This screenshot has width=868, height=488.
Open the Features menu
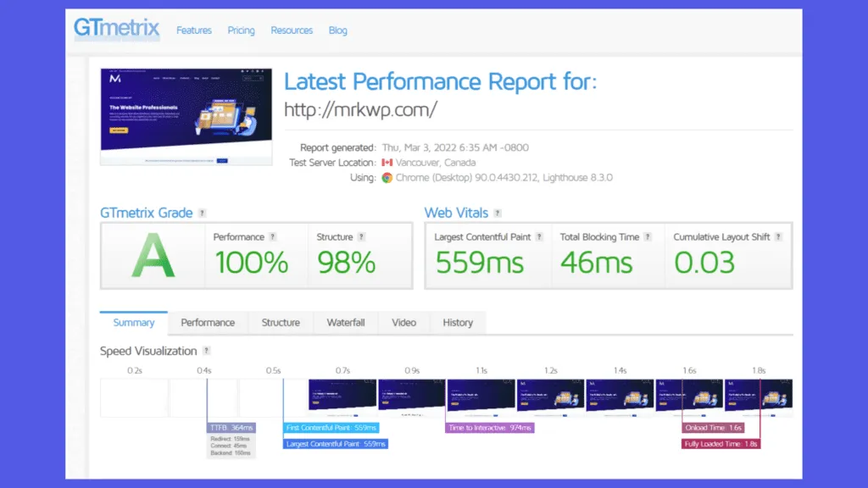[x=194, y=30]
